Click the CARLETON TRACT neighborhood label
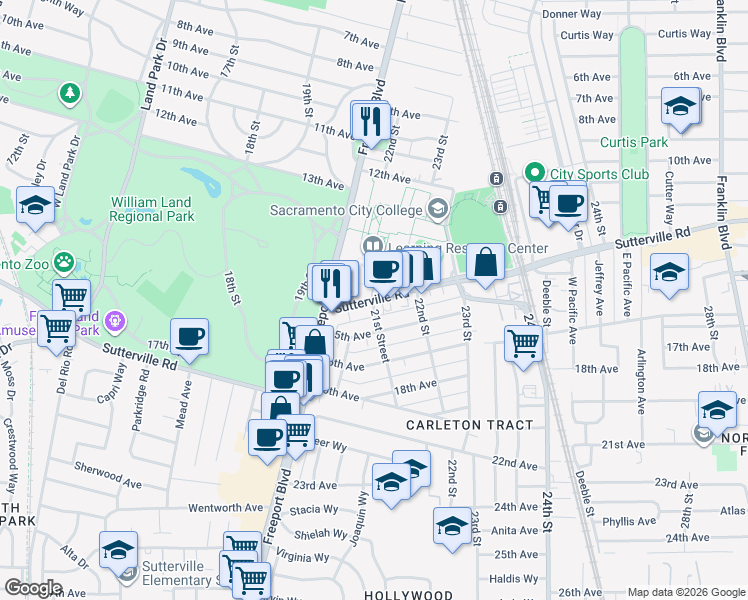 [469, 425]
